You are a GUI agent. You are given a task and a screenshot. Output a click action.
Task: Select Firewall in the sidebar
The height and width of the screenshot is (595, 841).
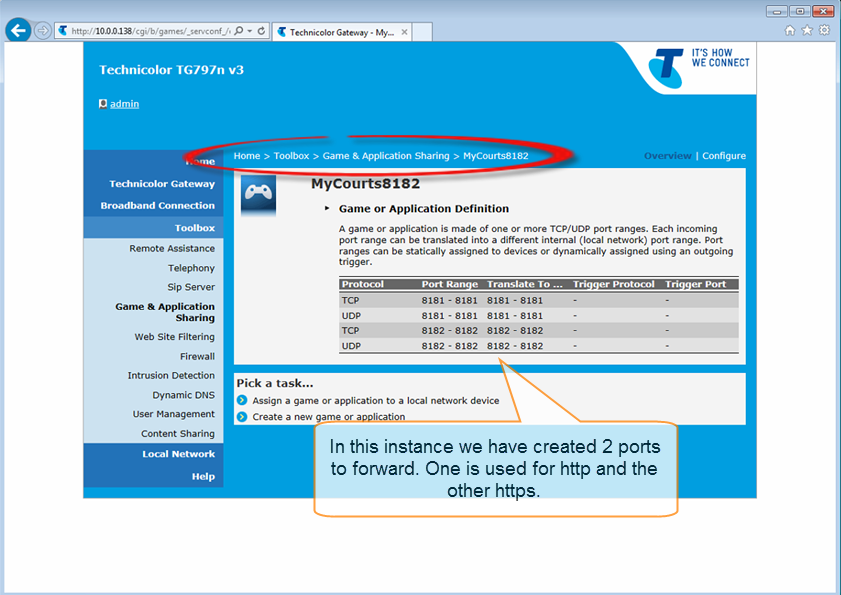coord(197,356)
